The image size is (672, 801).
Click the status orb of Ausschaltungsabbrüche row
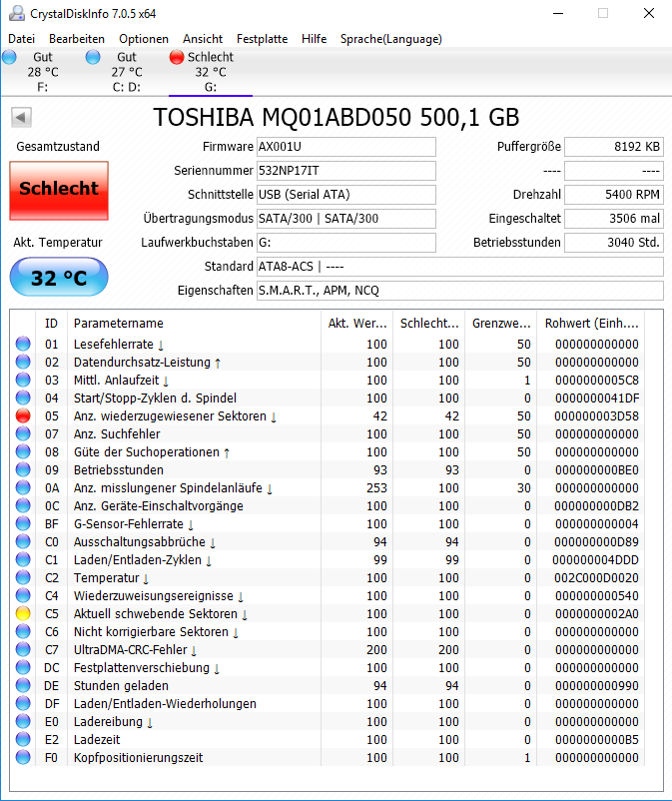[23, 541]
